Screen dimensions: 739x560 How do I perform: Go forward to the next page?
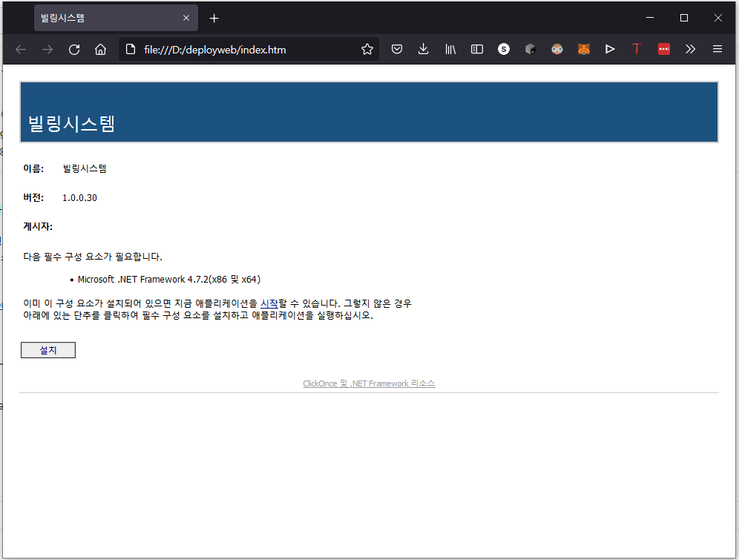coord(47,50)
